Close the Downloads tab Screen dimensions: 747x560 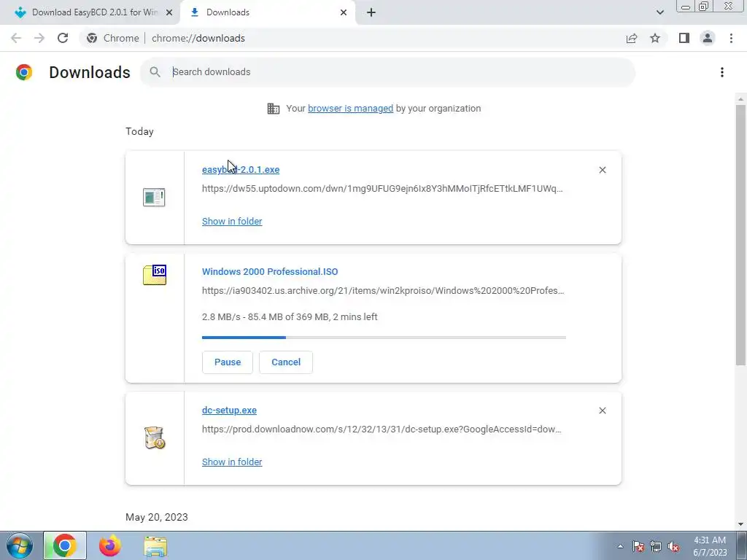[x=344, y=12]
